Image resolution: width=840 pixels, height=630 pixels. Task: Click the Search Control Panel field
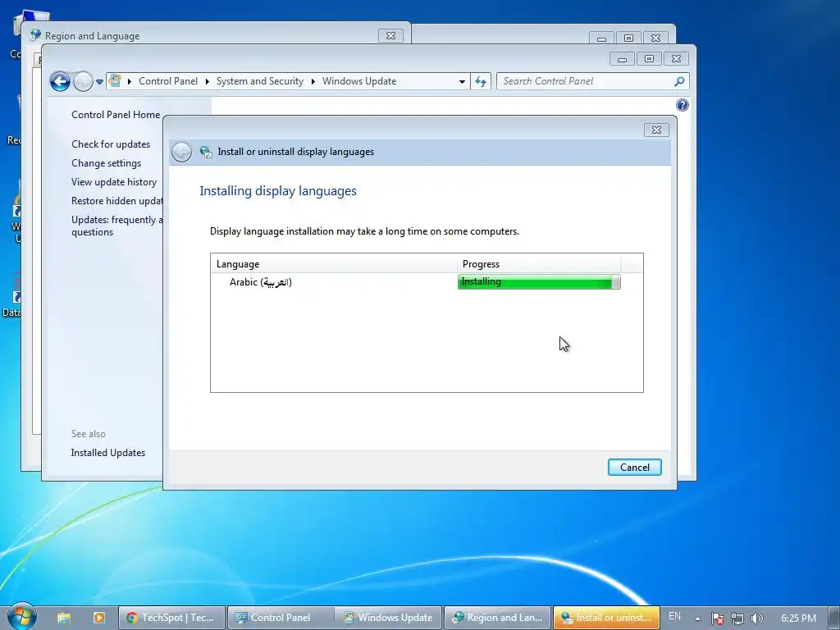coord(592,81)
